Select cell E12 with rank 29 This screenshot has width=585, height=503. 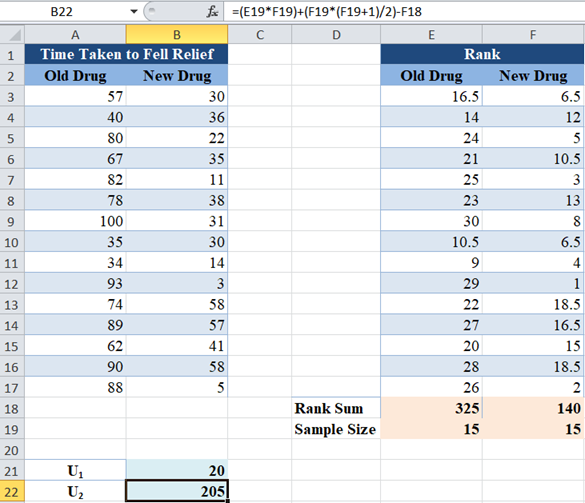point(431,284)
